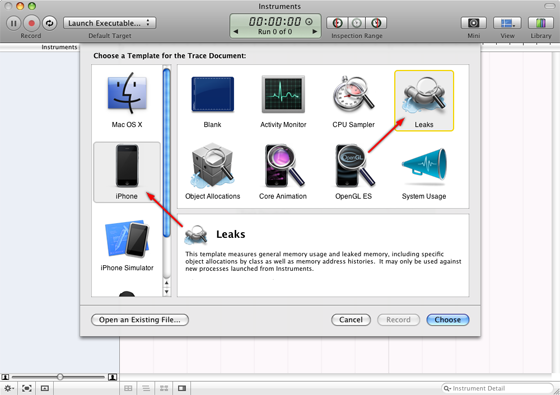The image size is (560, 395).
Task: Choose the CPU Sampler template
Action: (x=354, y=101)
